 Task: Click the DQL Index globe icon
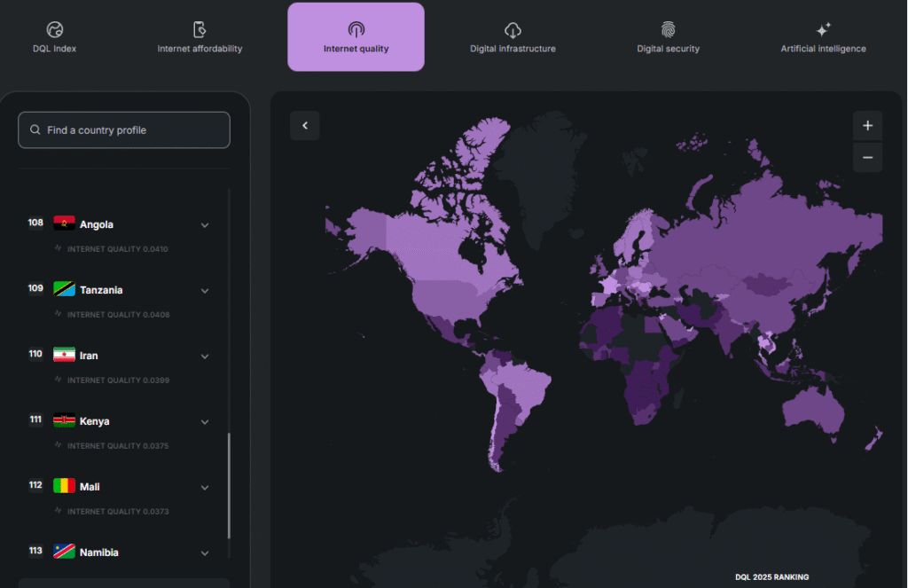pyautogui.click(x=55, y=29)
